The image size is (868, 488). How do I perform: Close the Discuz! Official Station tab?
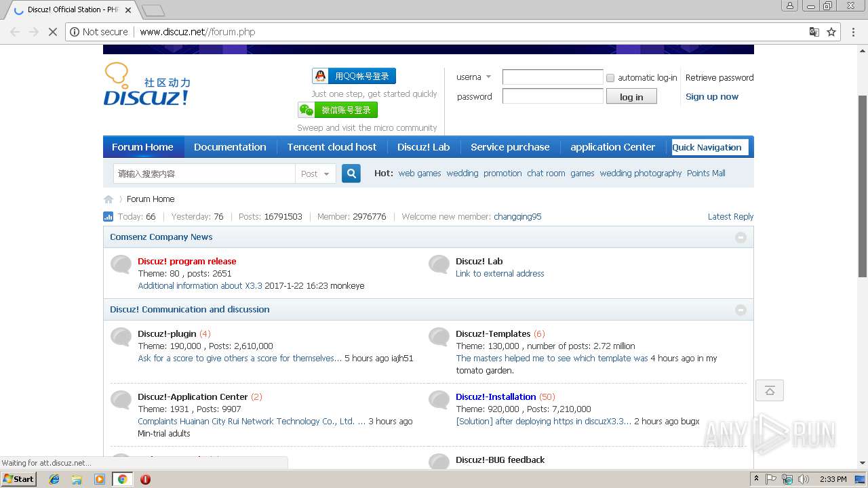128,10
